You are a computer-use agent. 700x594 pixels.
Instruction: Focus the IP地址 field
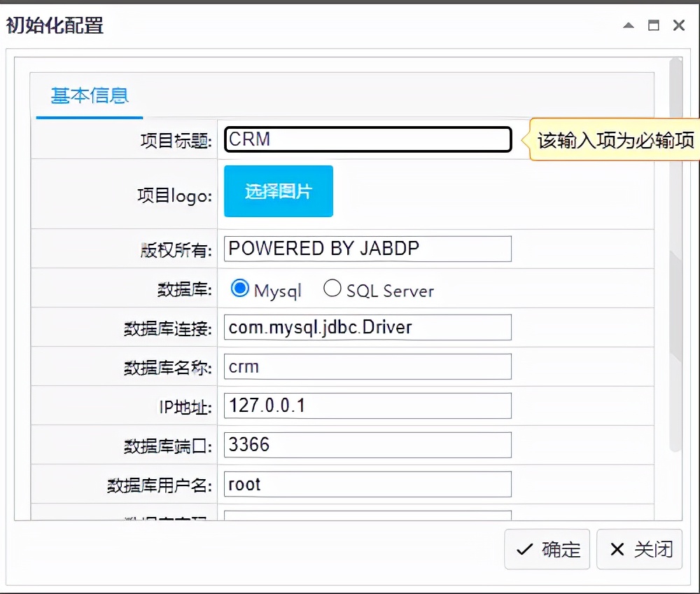[x=368, y=406]
